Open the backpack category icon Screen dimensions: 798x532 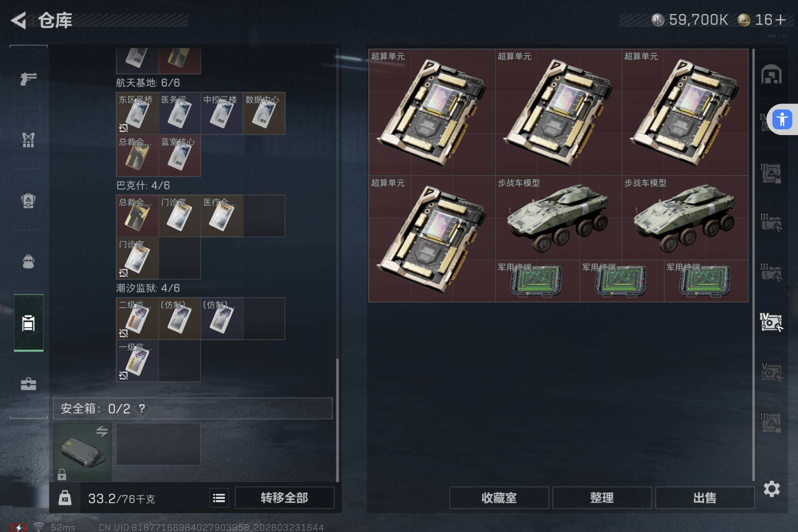tap(29, 262)
